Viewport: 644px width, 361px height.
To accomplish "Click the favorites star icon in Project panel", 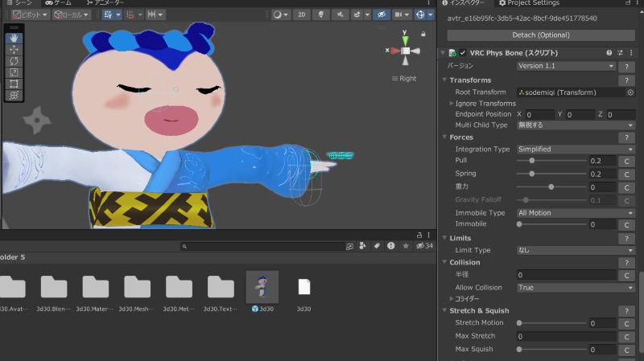I will pyautogui.click(x=404, y=246).
